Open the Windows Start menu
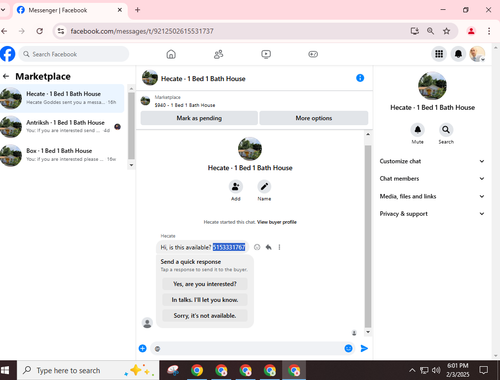 click(5, 370)
